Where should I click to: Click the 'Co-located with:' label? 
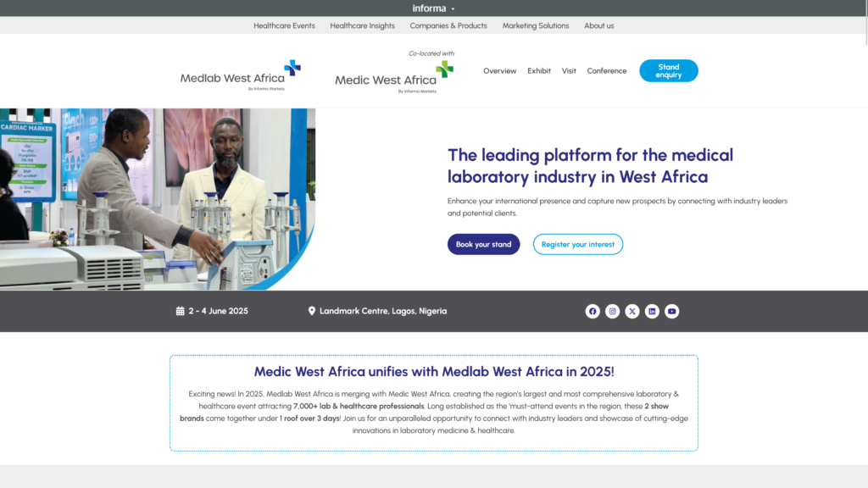[431, 53]
